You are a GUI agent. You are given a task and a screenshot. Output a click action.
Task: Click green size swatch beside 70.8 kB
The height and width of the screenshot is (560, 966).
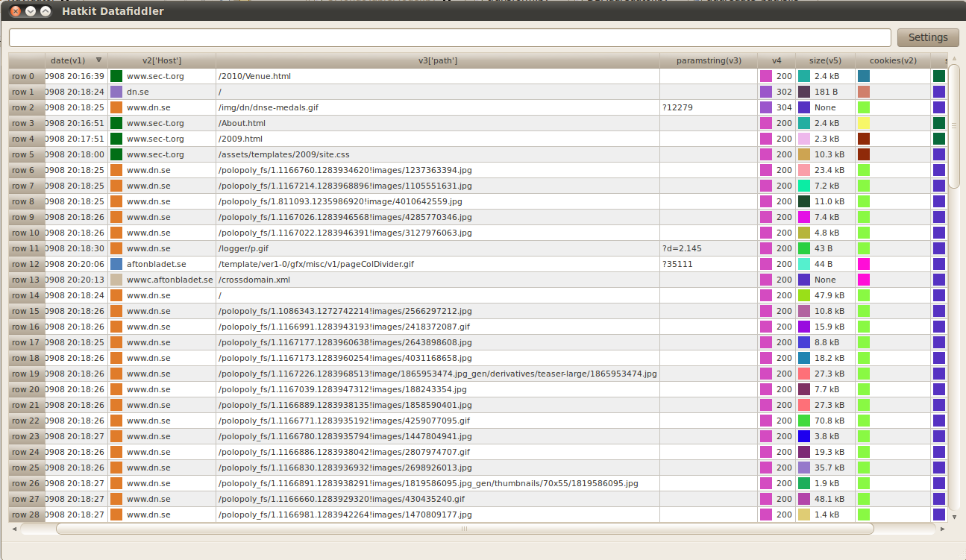pyautogui.click(x=804, y=421)
